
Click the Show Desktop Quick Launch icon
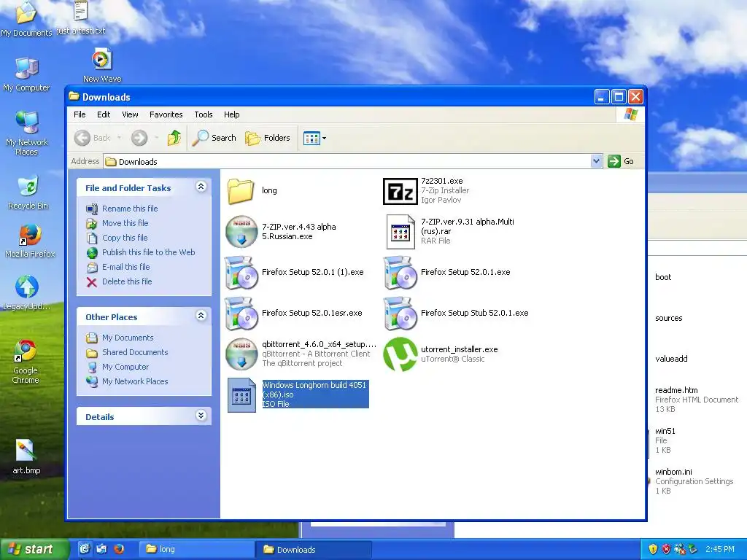tap(85, 549)
